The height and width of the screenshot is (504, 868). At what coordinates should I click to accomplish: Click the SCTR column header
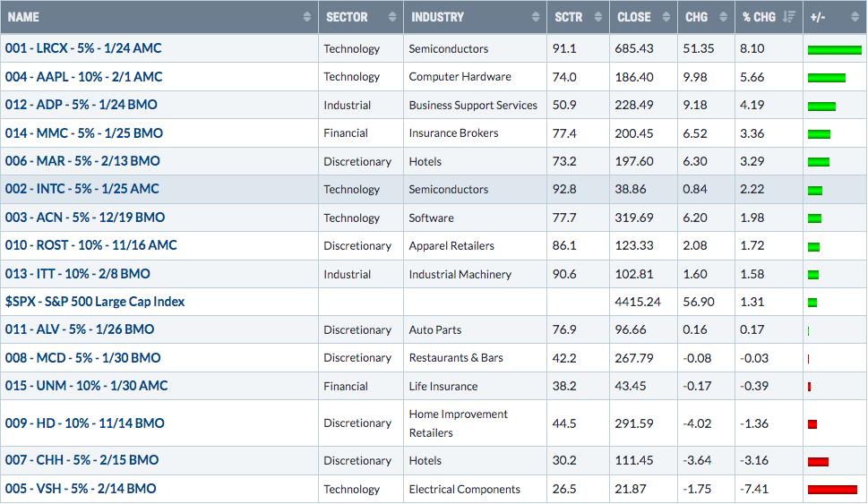pos(569,17)
